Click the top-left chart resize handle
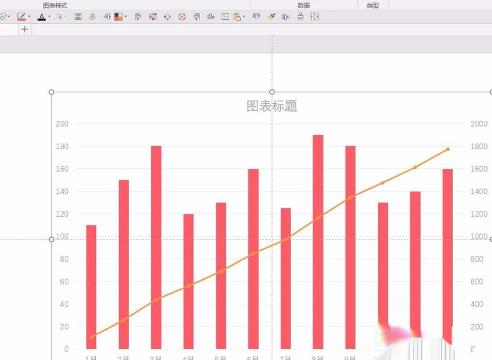The width and height of the screenshot is (492, 360). coord(51,92)
